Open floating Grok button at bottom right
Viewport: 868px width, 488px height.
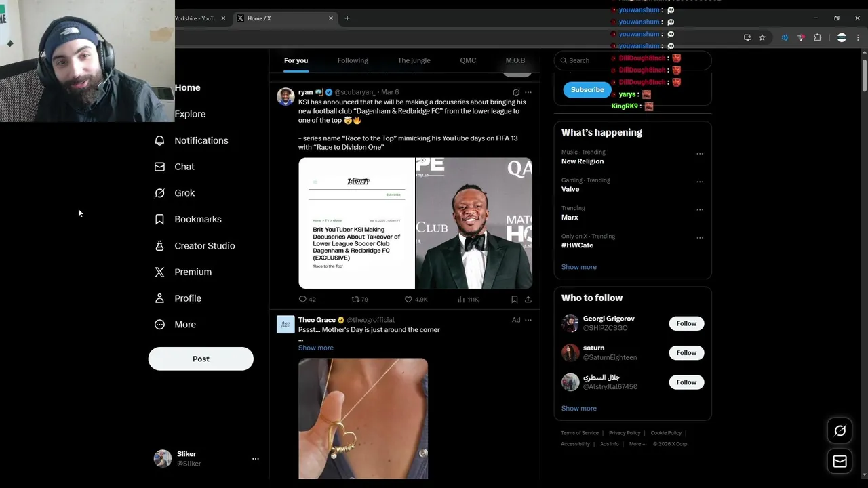[x=840, y=430]
